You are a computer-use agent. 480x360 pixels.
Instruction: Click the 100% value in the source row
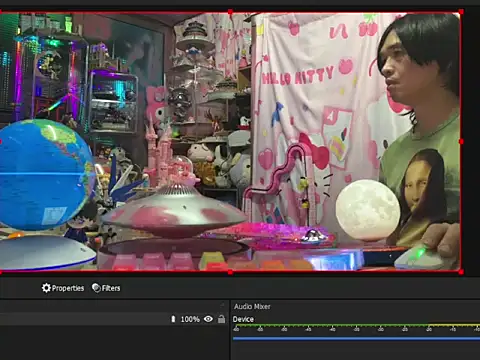click(x=190, y=319)
